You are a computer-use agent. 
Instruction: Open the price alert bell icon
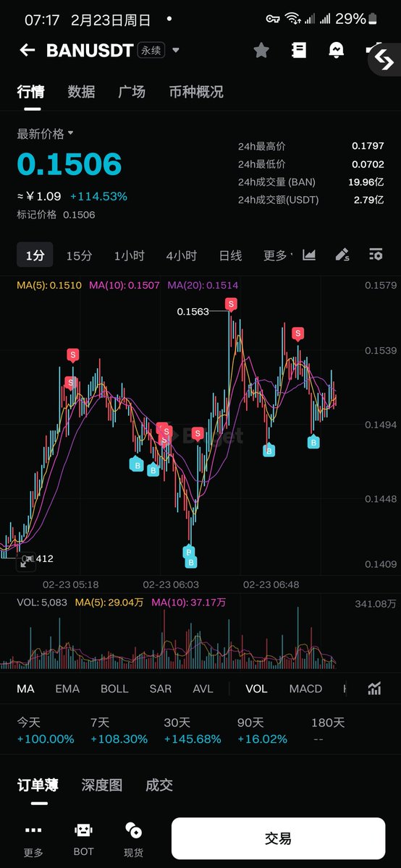pos(336,50)
